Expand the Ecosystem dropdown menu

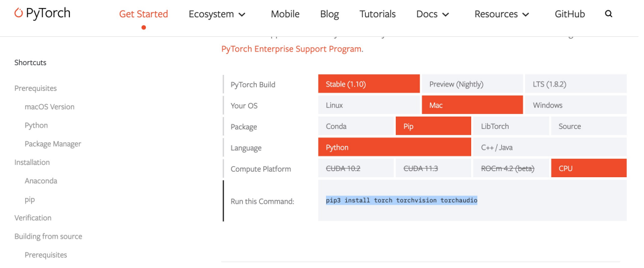[217, 14]
